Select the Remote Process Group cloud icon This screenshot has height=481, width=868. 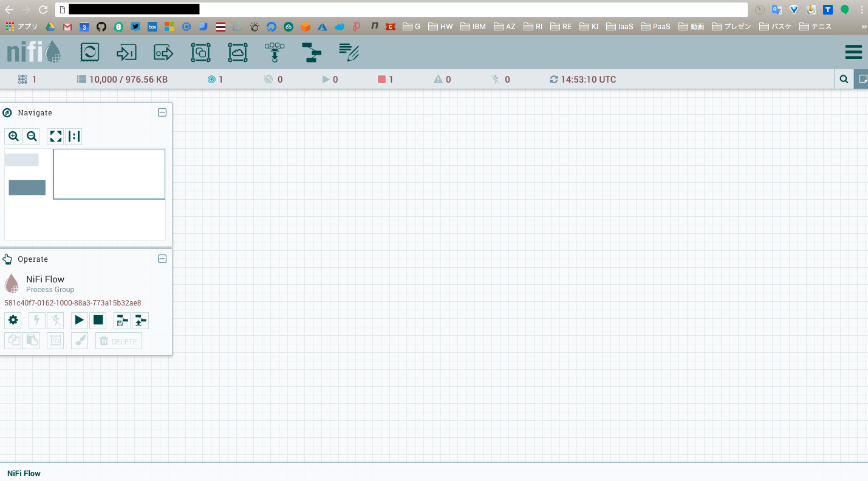pos(238,53)
